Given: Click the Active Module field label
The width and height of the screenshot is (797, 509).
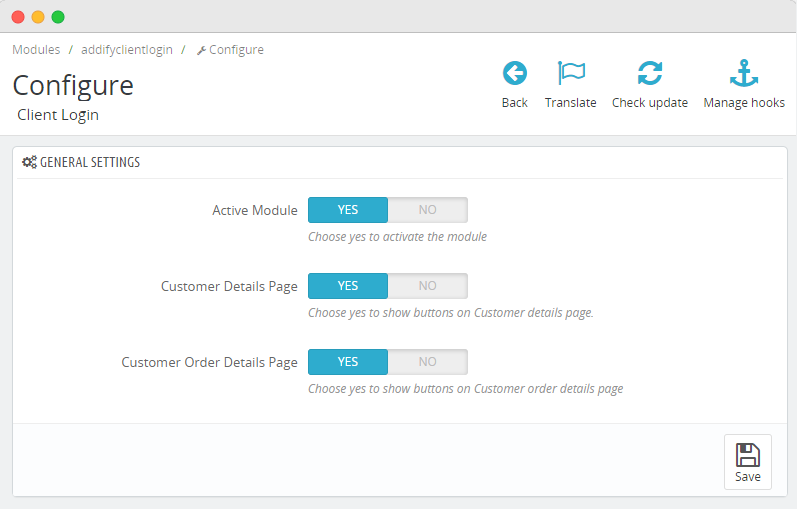Looking at the screenshot, I should pyautogui.click(x=254, y=210).
